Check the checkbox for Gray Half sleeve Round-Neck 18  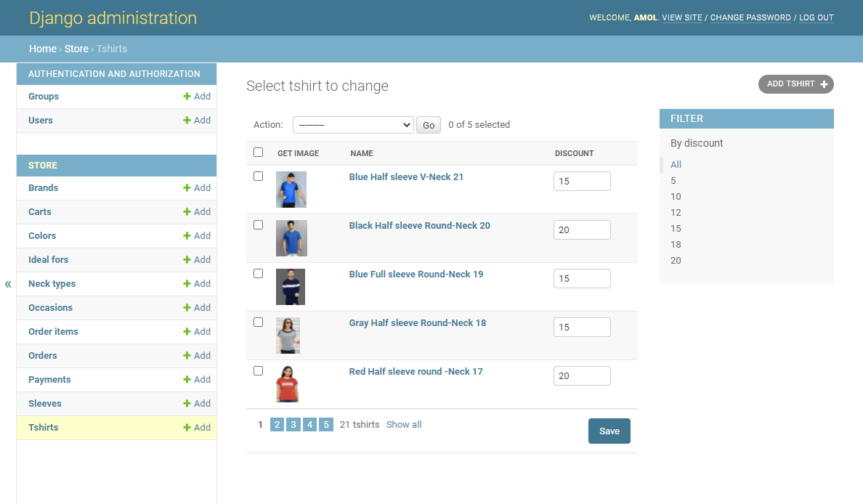pyautogui.click(x=258, y=322)
